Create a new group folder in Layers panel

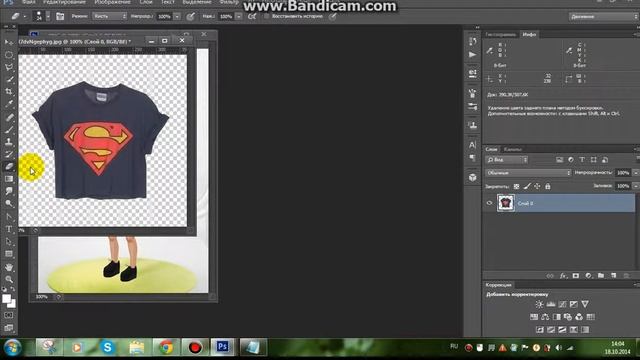point(601,276)
